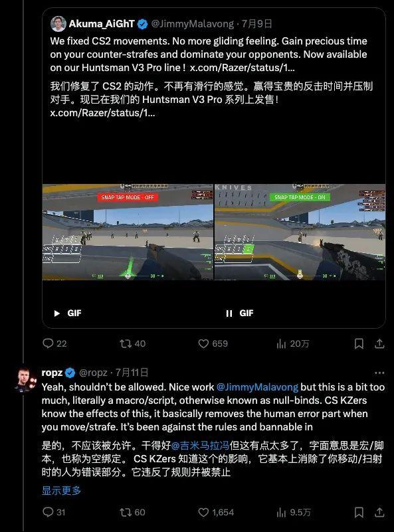The height and width of the screenshot is (532, 394).
Task: Reply to ropz's tweet with 31 replies
Action: [x=54, y=512]
